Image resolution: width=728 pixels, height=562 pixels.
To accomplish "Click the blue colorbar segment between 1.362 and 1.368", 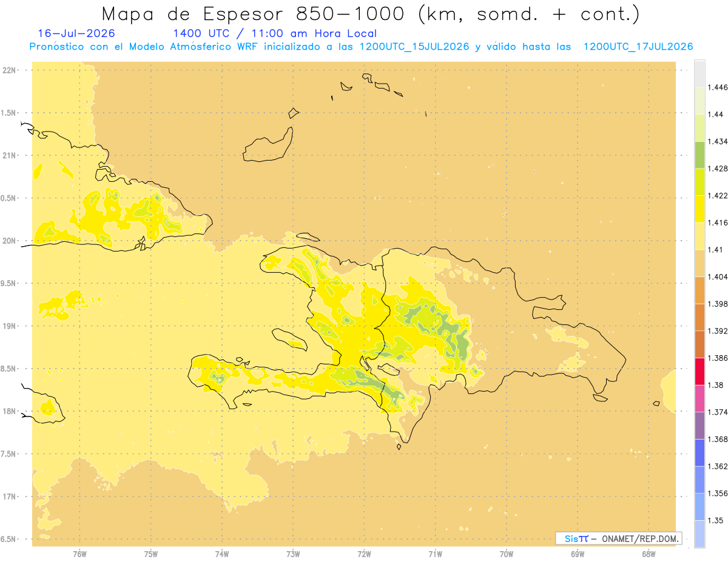I will tap(699, 452).
